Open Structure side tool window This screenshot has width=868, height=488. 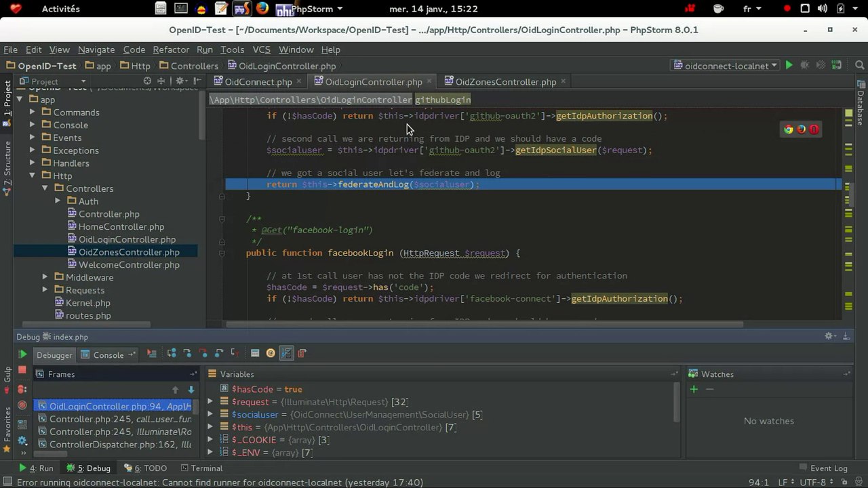pos(7,169)
